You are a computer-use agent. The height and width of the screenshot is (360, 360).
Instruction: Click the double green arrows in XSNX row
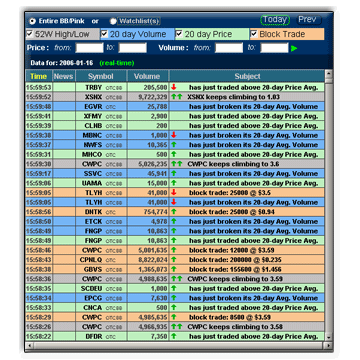point(177,97)
